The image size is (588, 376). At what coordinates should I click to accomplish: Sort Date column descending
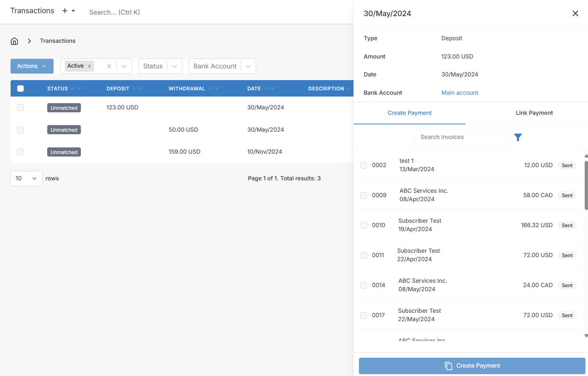point(273,89)
